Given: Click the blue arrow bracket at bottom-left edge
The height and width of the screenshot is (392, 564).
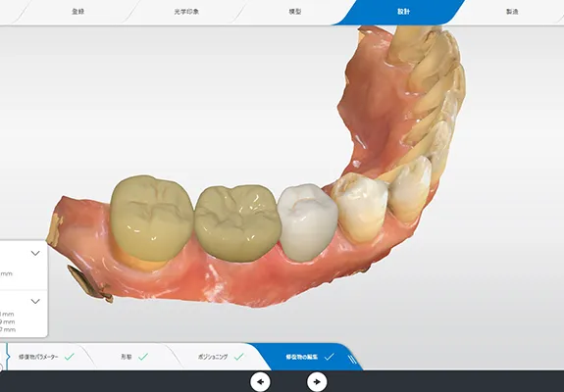Looking at the screenshot, I should click(x=7, y=357).
